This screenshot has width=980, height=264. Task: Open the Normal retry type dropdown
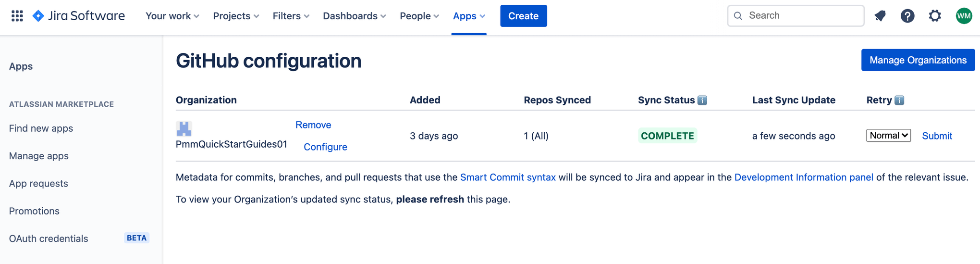(x=888, y=136)
